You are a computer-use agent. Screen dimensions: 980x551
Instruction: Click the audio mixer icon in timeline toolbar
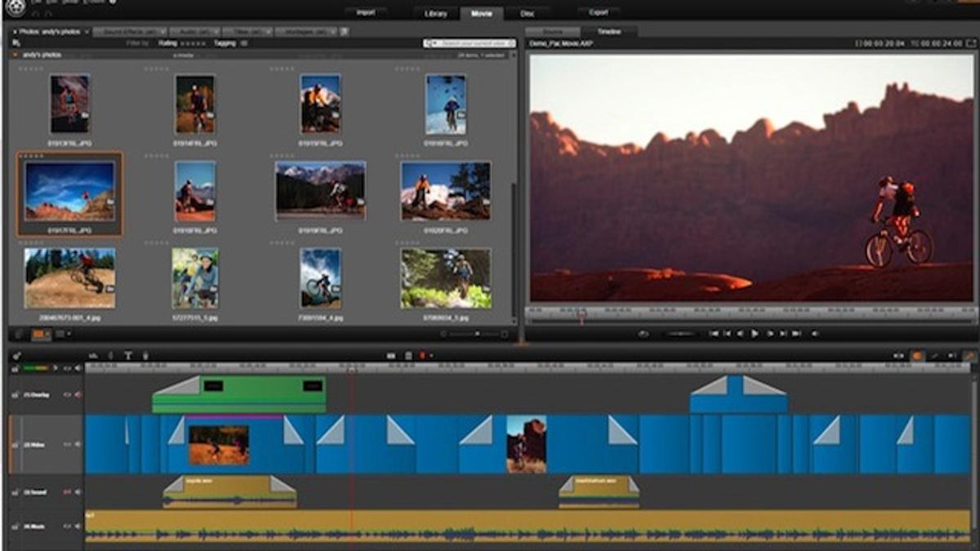click(93, 355)
